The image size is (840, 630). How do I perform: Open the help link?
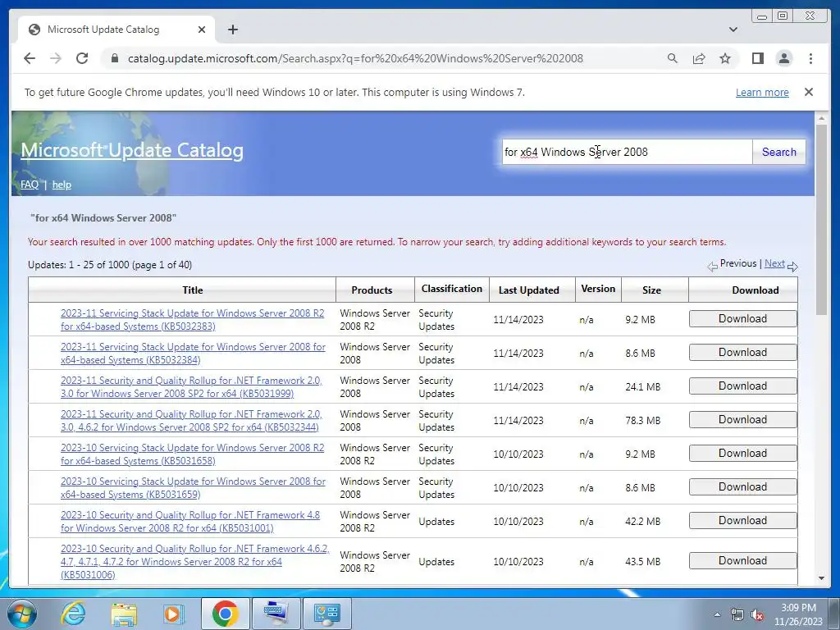[62, 185]
